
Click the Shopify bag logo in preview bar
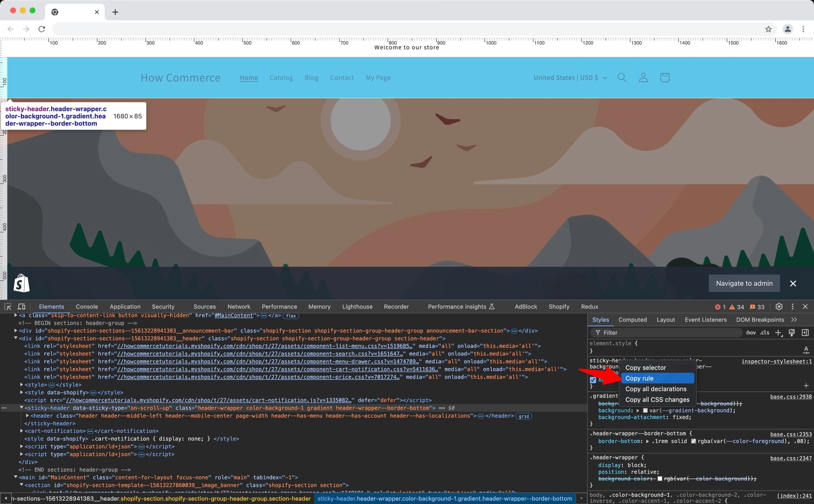coord(22,283)
